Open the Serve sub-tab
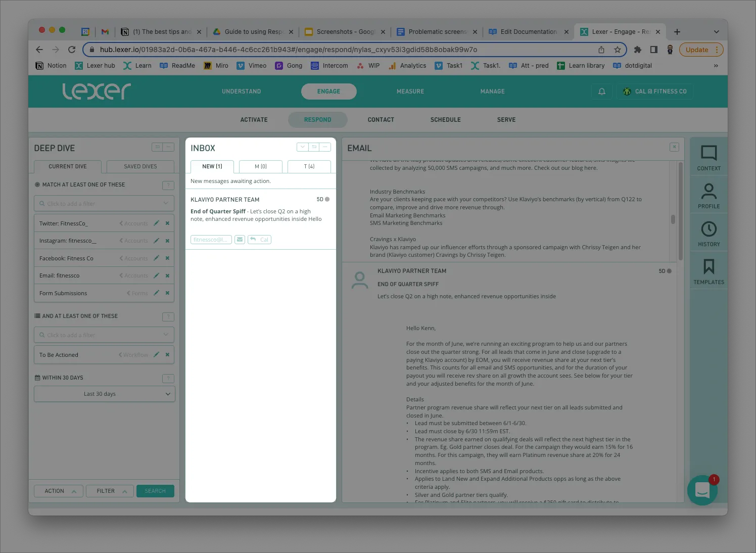 point(506,120)
